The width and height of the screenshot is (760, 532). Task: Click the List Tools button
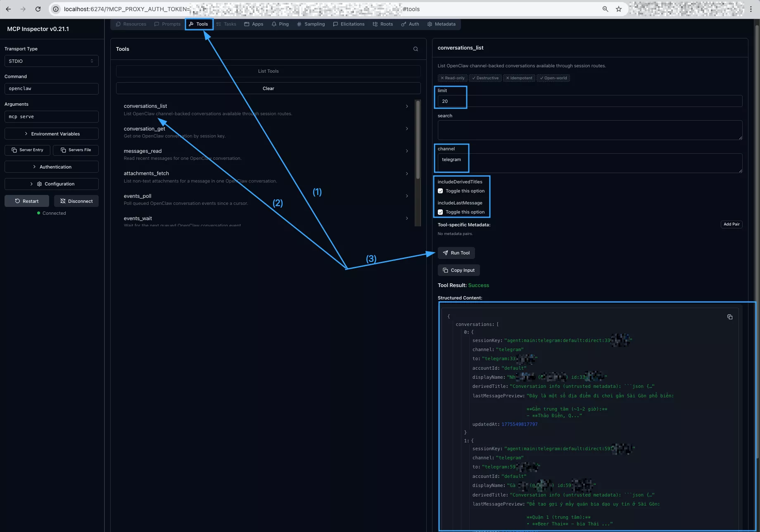(x=268, y=71)
